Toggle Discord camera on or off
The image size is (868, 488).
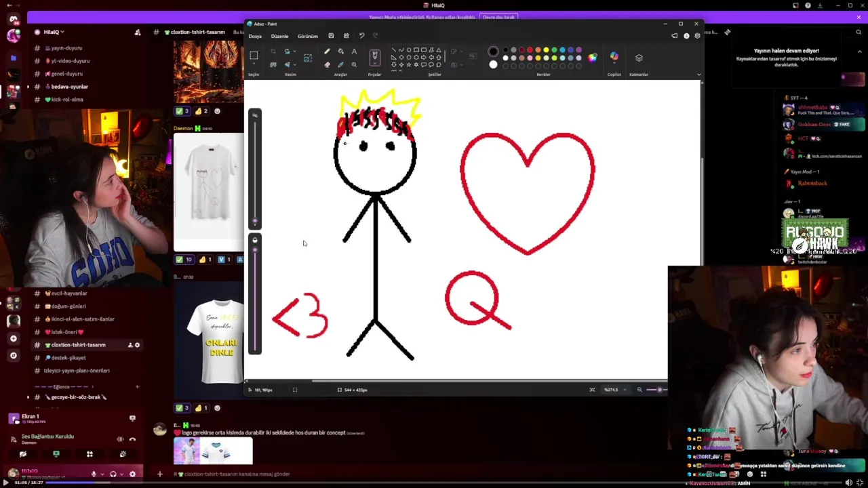(23, 454)
